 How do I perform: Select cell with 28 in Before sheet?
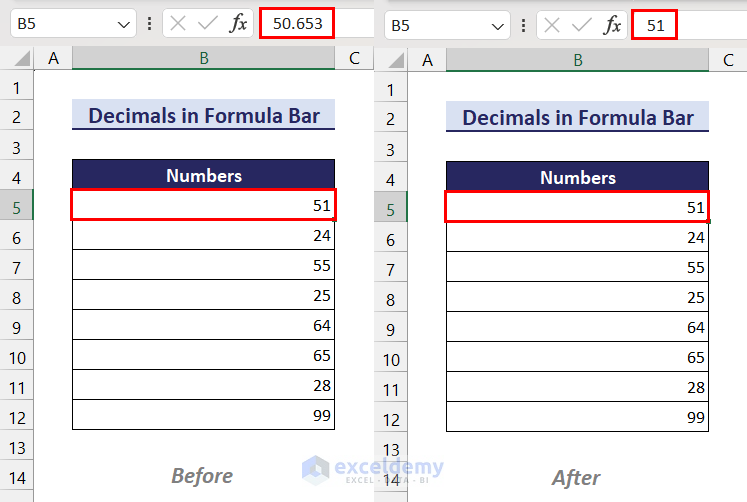[x=203, y=385]
